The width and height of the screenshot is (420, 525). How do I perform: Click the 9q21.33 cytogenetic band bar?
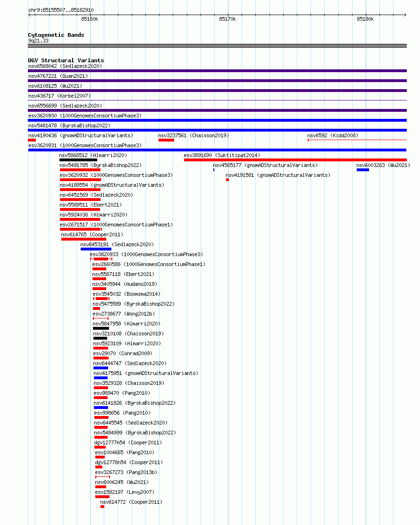218,46
